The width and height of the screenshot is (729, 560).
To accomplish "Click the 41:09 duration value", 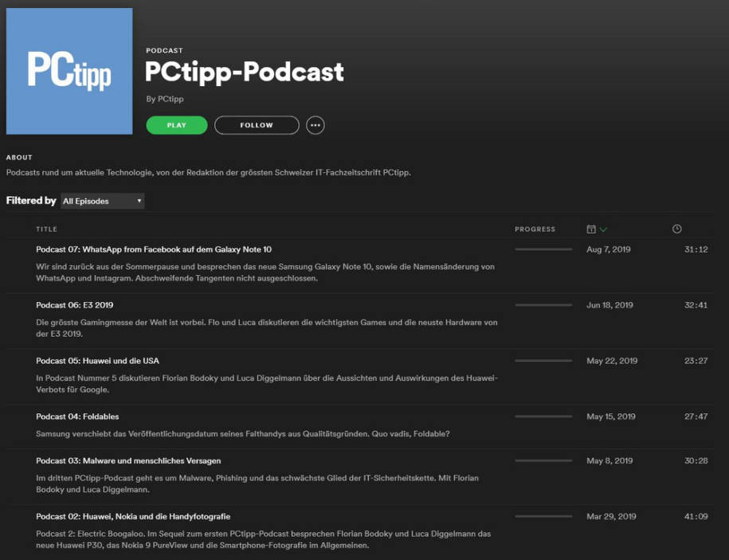I will 696,517.
